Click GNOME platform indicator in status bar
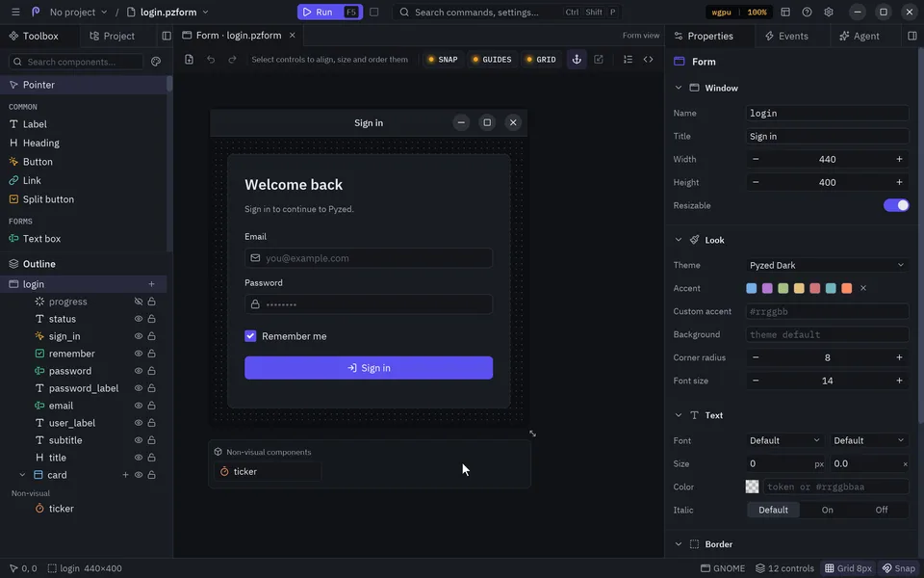924x578 pixels. click(x=723, y=568)
